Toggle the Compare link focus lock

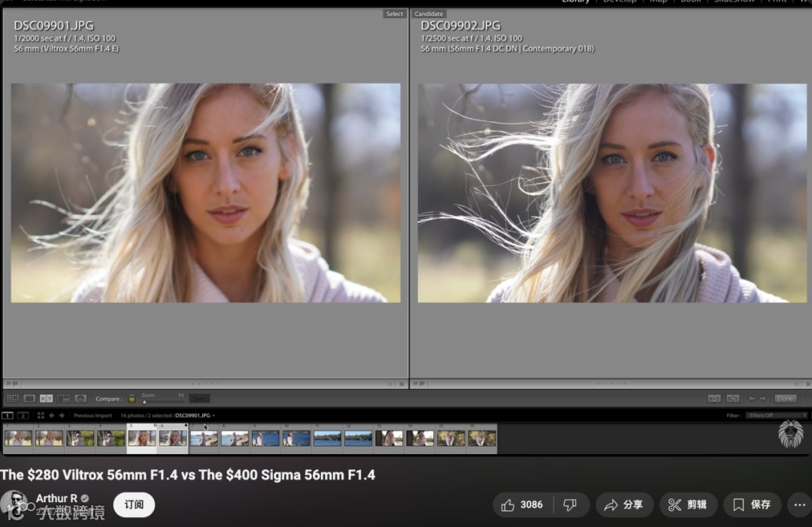pyautogui.click(x=132, y=398)
